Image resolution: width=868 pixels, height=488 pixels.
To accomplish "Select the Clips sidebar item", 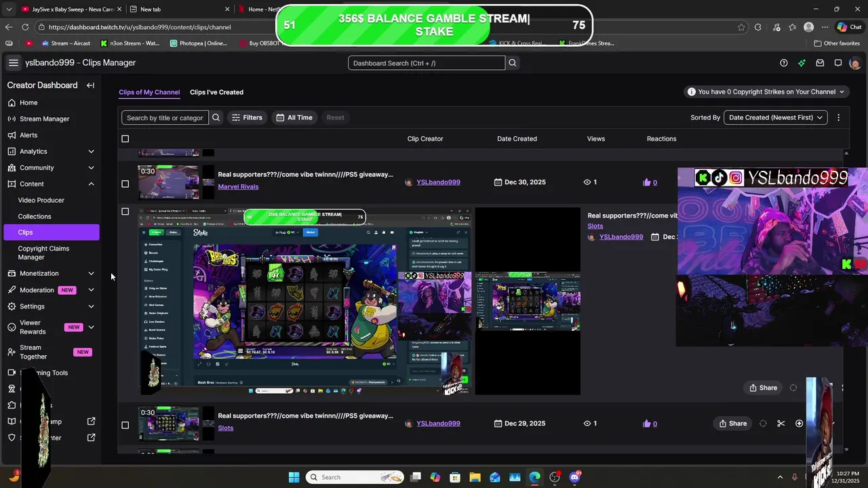I will [x=52, y=232].
